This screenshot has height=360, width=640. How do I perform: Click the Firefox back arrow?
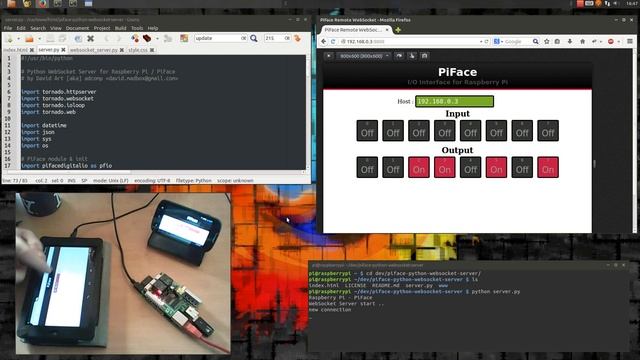[324, 42]
